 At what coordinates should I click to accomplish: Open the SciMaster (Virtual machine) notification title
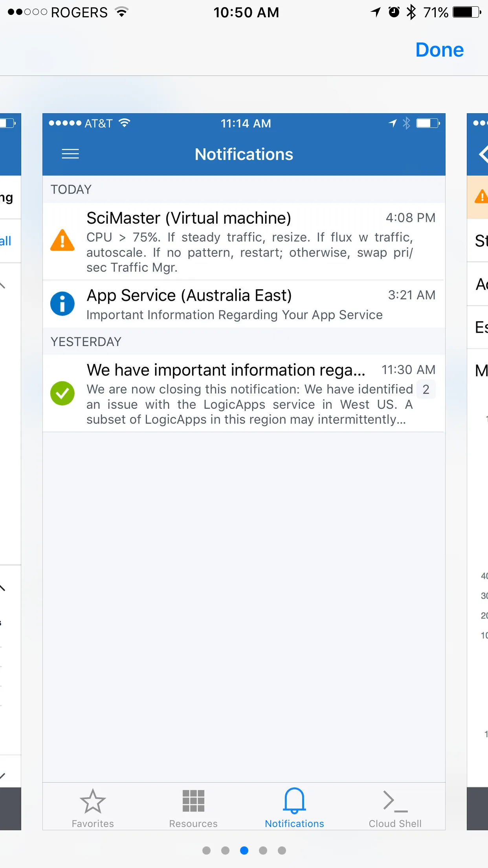pos(189,218)
